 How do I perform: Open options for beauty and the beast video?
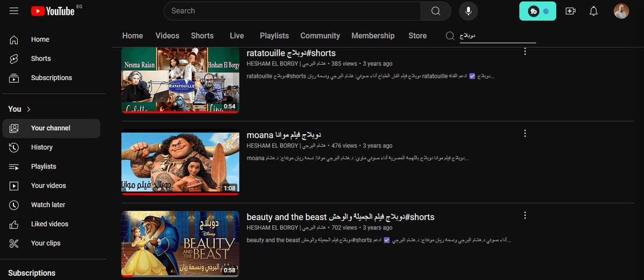point(525,216)
